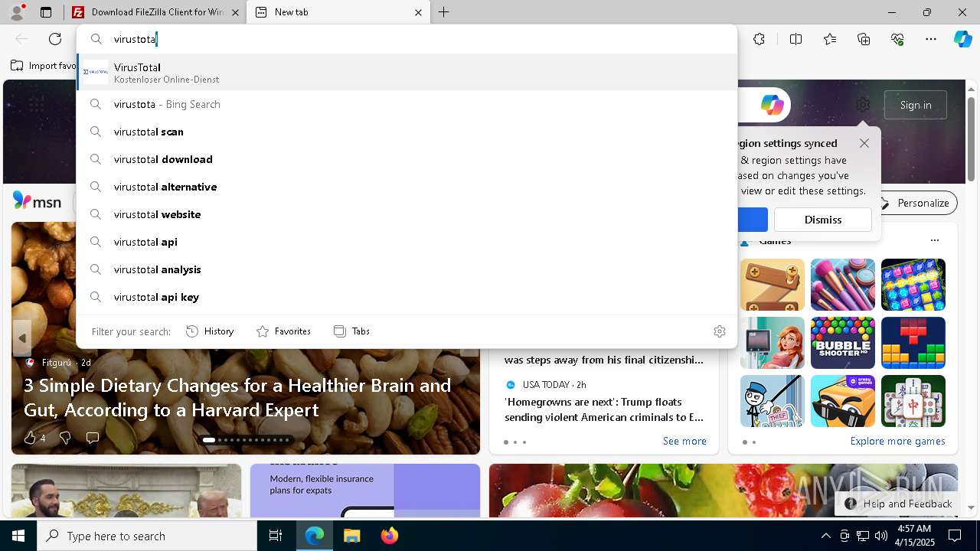This screenshot has height=551, width=980.
Task: Choose 'virustotal scan' suggestion
Action: pyautogui.click(x=407, y=132)
